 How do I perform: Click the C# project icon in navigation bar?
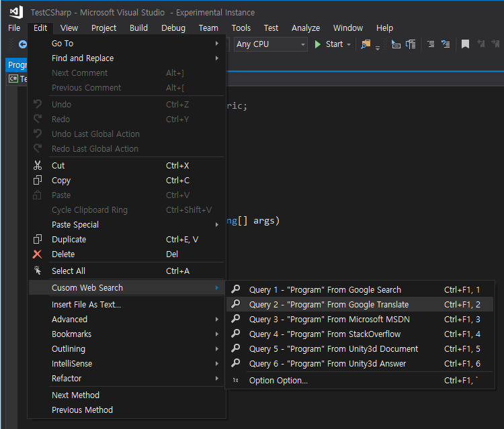pos(13,79)
